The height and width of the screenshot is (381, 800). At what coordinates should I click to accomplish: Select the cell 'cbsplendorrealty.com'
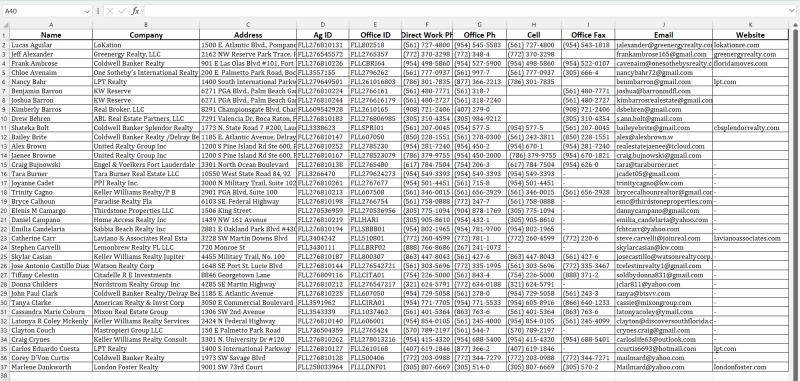751,128
